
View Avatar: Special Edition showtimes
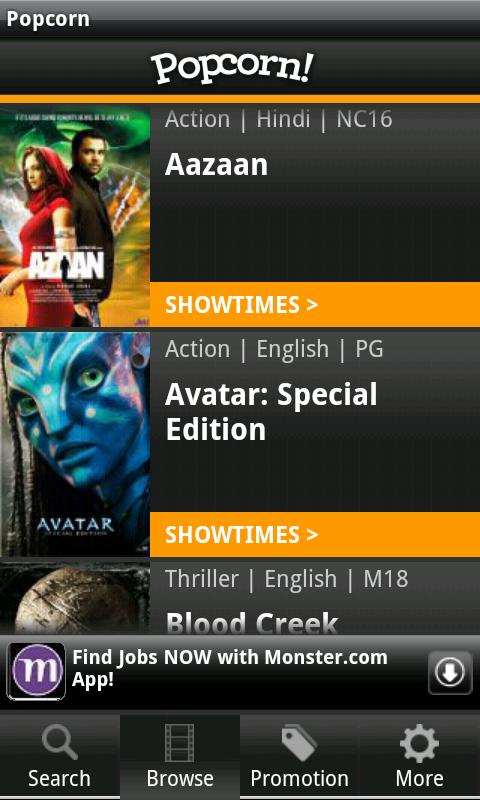[x=315, y=534]
